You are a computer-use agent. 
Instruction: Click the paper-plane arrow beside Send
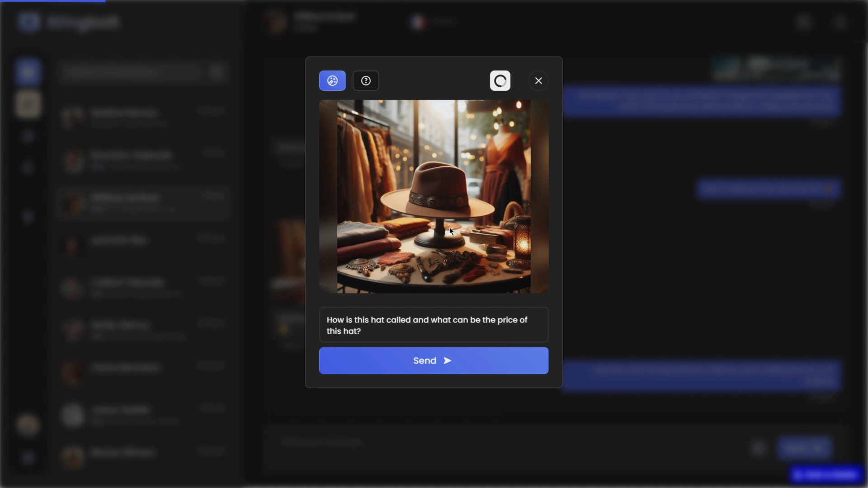(448, 361)
